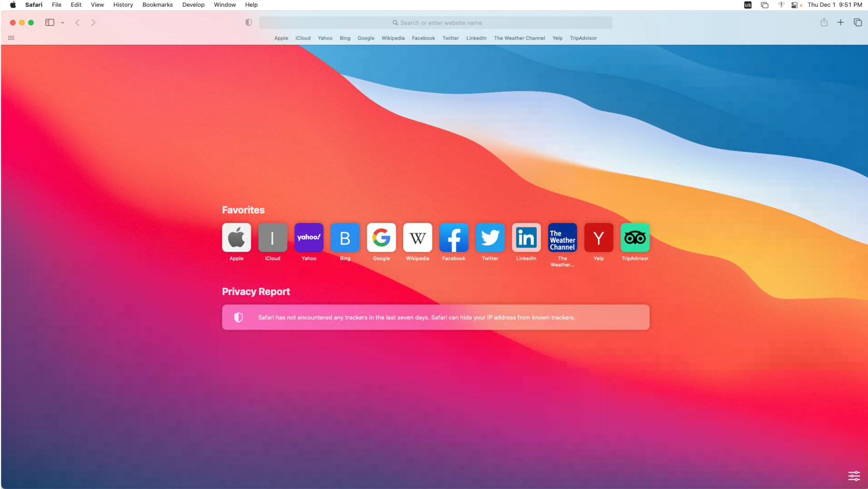Open the History menu

(123, 5)
